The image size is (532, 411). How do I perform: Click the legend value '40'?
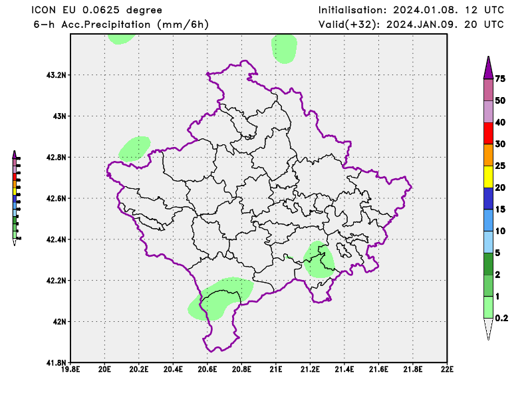click(500, 122)
